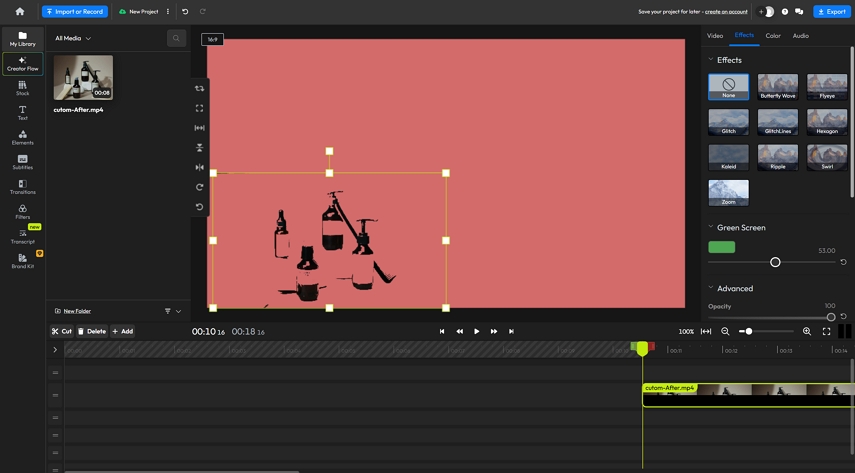
Task: Open the Filters sidebar panel
Action: pos(22,212)
